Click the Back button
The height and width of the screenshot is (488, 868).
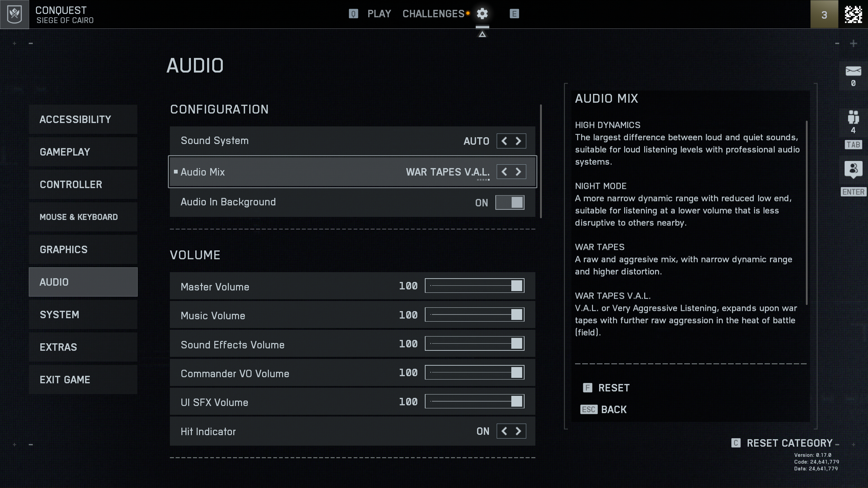click(x=613, y=409)
